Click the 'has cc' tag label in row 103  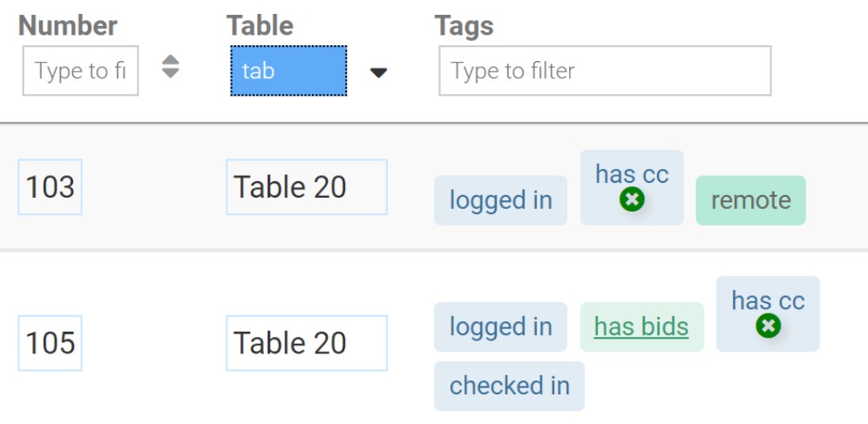coord(632,174)
